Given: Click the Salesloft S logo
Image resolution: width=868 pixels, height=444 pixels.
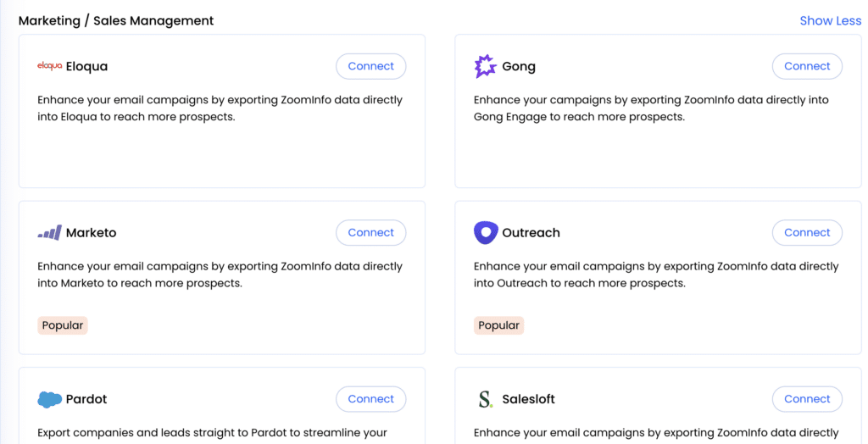Looking at the screenshot, I should coord(486,399).
